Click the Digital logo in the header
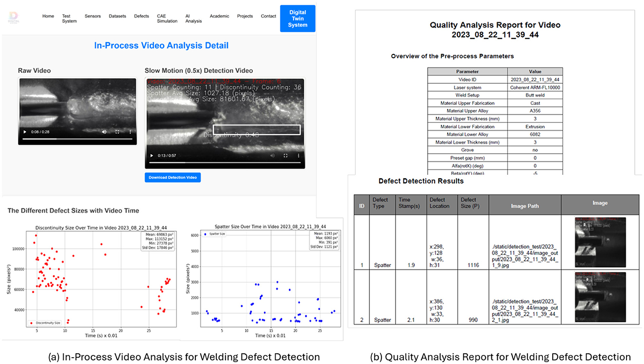This screenshot has height=364, width=644. click(x=13, y=17)
